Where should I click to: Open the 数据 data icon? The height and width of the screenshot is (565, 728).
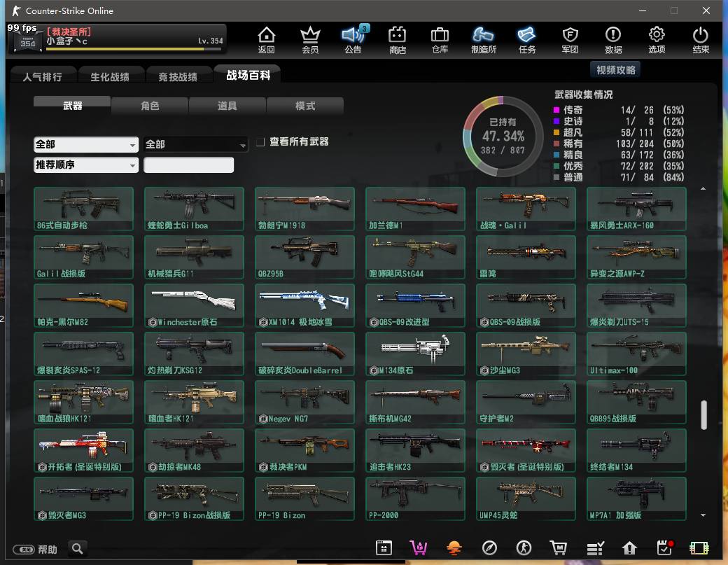pos(613,40)
